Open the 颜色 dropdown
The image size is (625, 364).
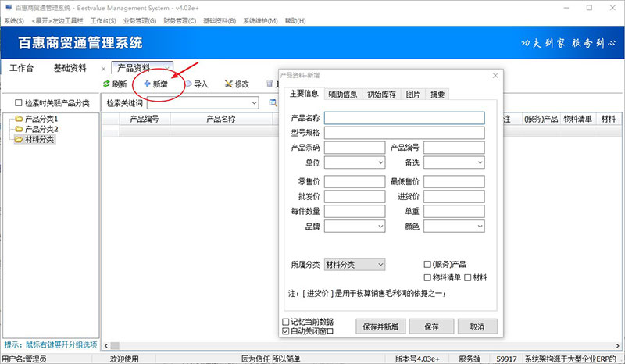pos(480,227)
